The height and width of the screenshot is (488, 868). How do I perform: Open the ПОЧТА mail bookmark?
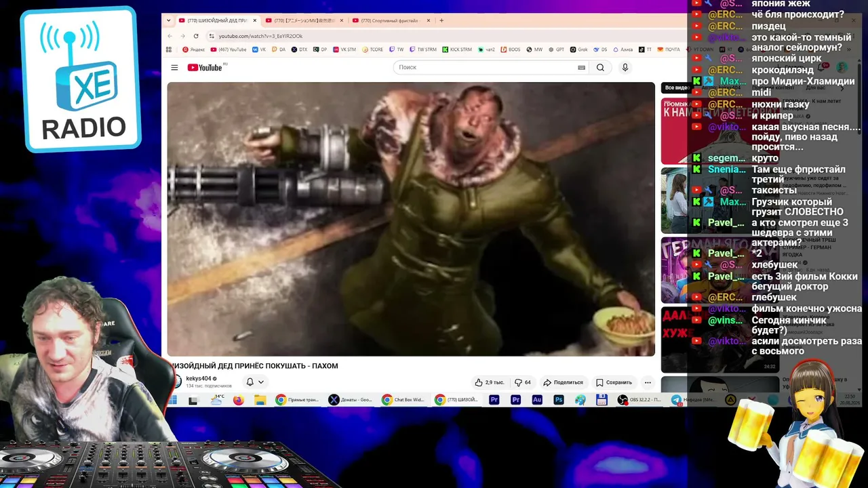(668, 49)
